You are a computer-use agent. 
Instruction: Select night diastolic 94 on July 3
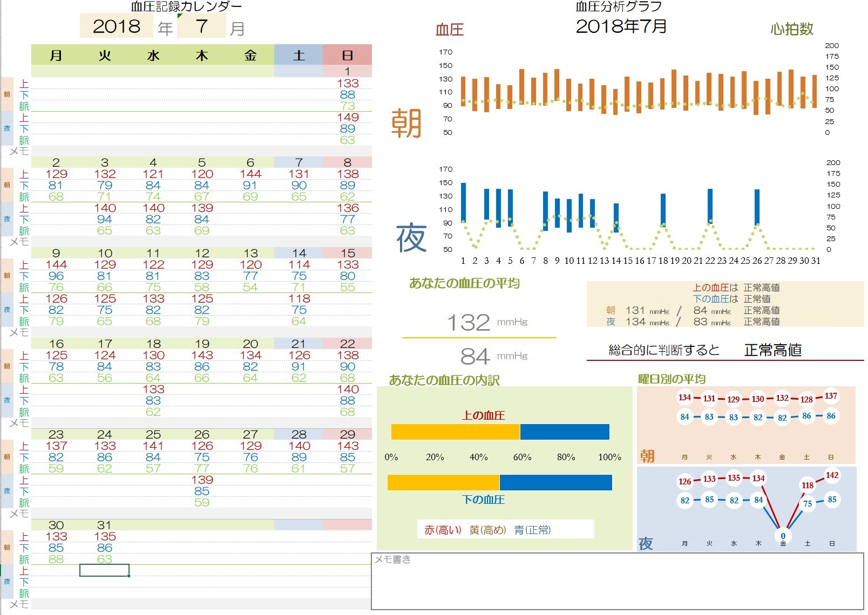point(105,219)
